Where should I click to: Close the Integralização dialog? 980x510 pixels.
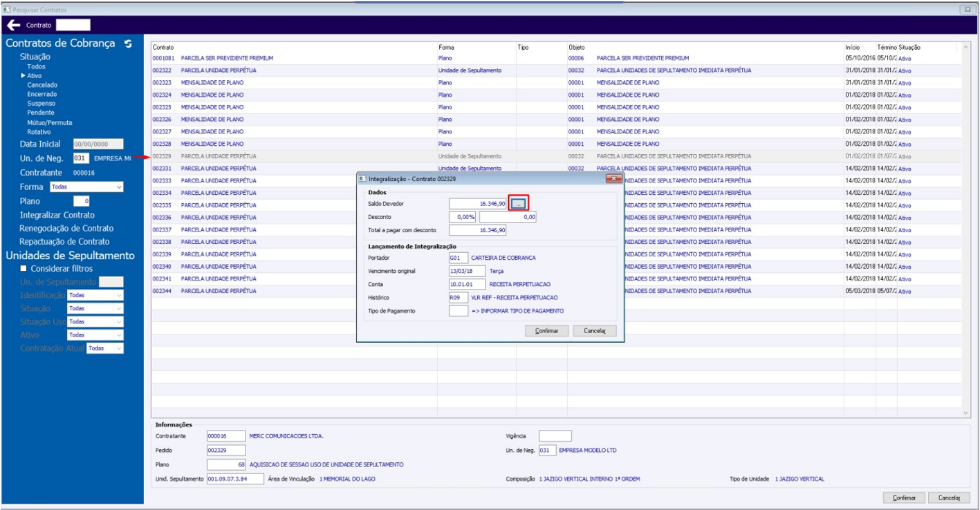pyautogui.click(x=613, y=179)
